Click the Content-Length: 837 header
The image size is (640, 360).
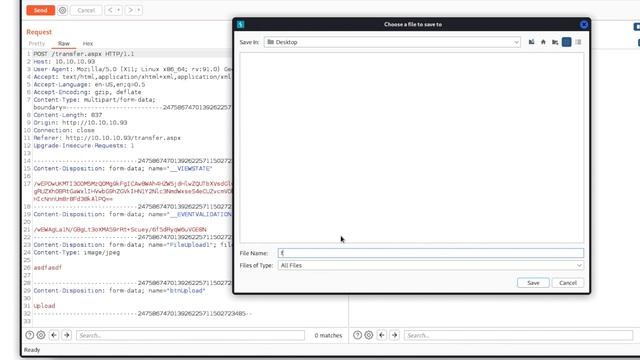tap(68, 115)
